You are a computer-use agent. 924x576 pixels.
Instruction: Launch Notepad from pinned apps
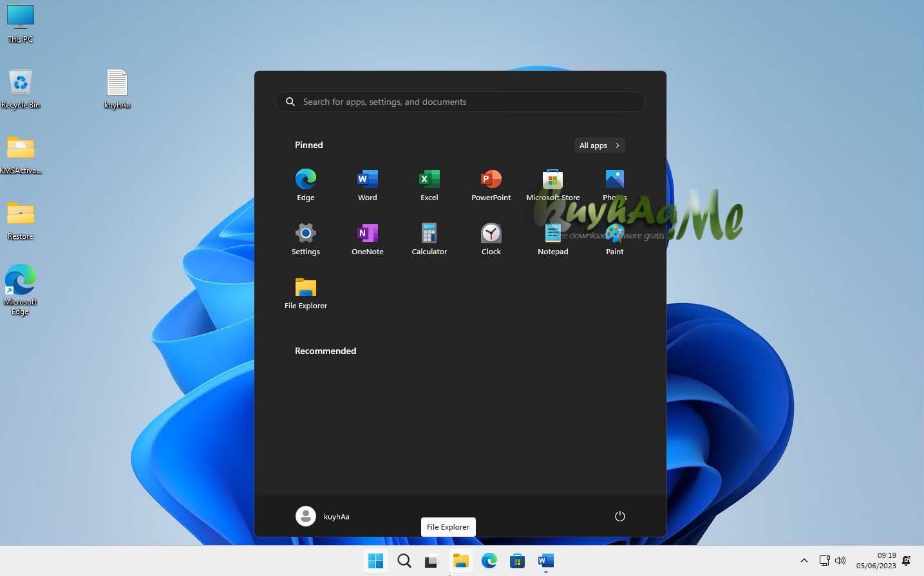[553, 239]
